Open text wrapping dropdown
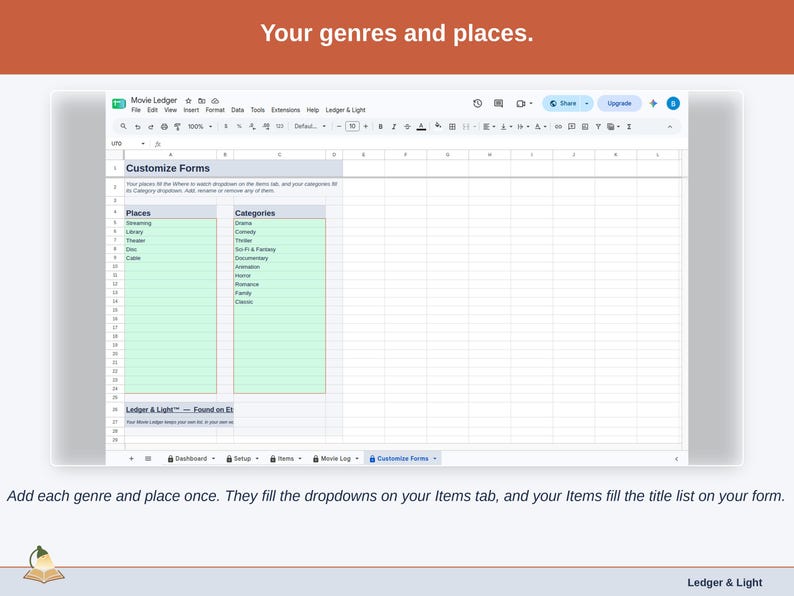The image size is (794, 596). [x=523, y=127]
